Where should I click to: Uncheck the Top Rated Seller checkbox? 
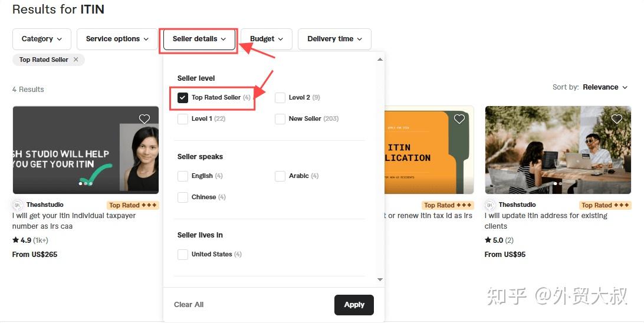[x=183, y=98]
